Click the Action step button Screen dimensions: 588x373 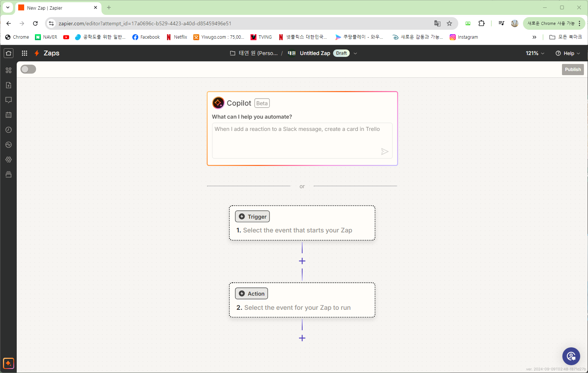click(x=251, y=293)
